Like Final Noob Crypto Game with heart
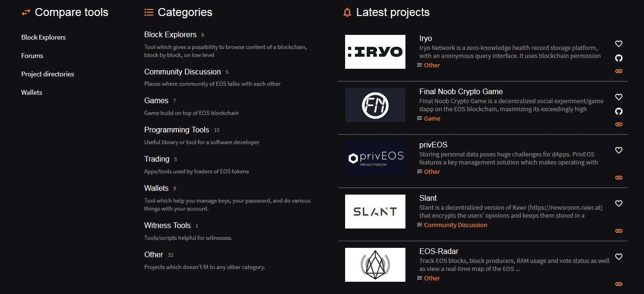The width and height of the screenshot is (644, 294). (619, 97)
